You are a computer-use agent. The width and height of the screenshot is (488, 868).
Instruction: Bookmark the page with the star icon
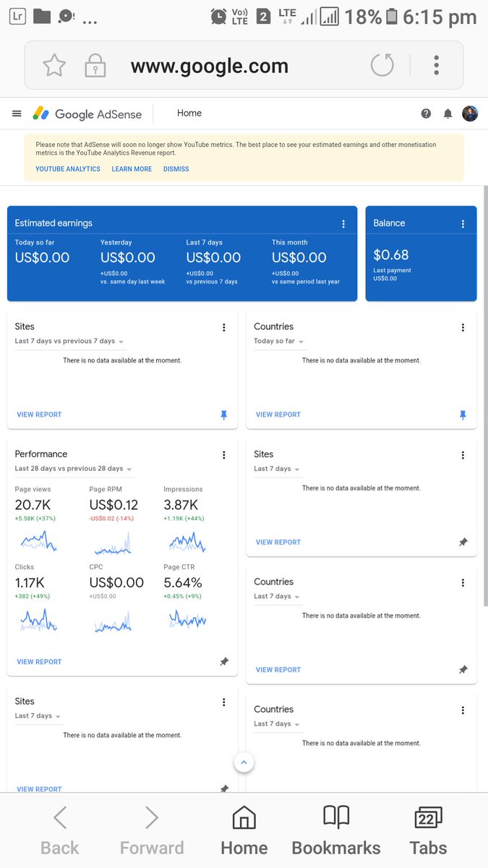tap(54, 66)
